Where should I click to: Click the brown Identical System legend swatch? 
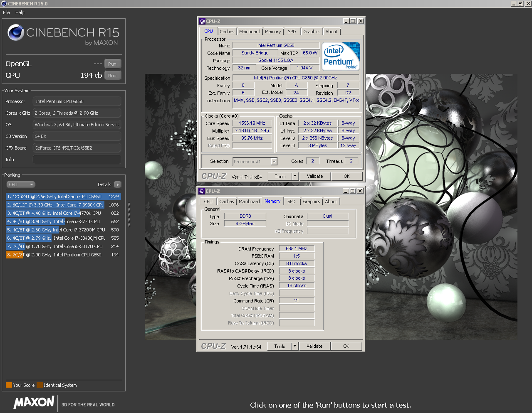point(40,385)
